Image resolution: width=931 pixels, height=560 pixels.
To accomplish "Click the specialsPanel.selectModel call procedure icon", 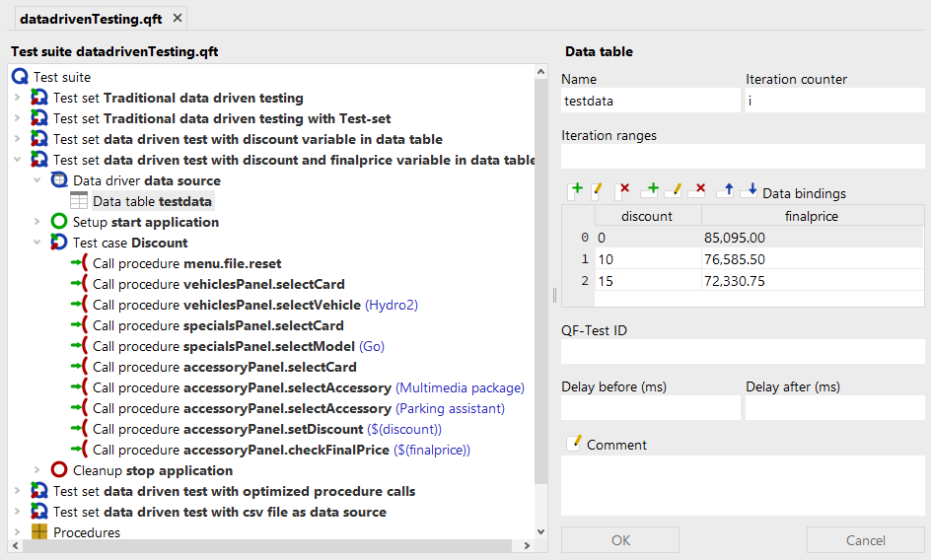I will pyautogui.click(x=79, y=346).
